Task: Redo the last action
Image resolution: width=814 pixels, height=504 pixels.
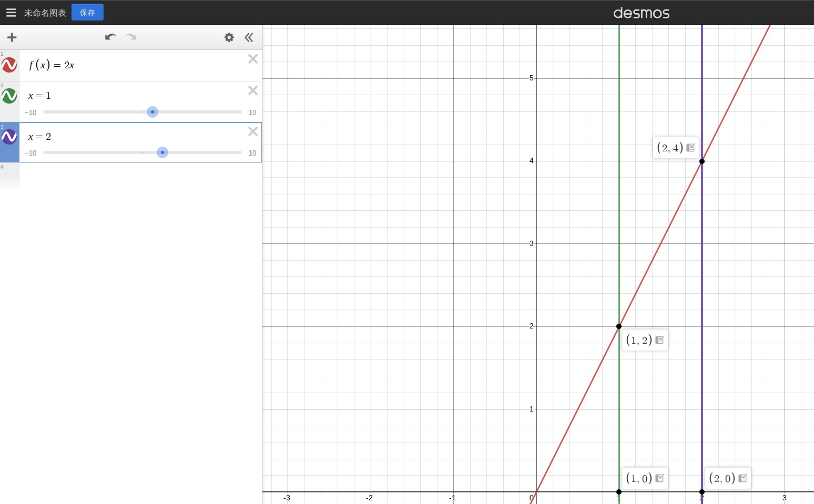Action: click(x=131, y=37)
